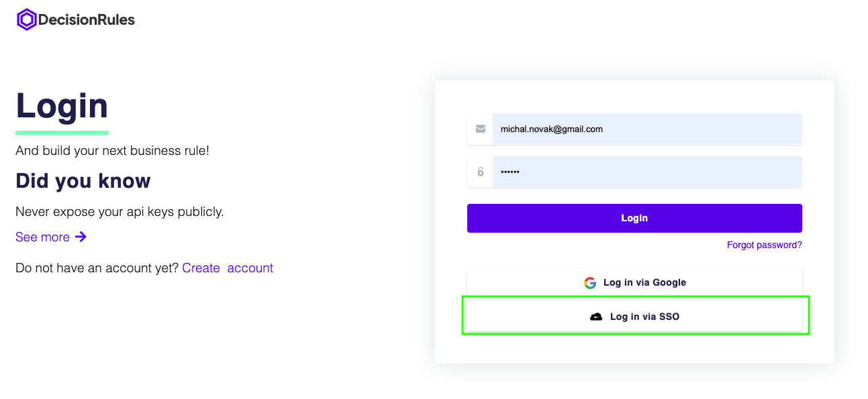The width and height of the screenshot is (868, 399).
Task: Open the See more link
Action: [42, 237]
